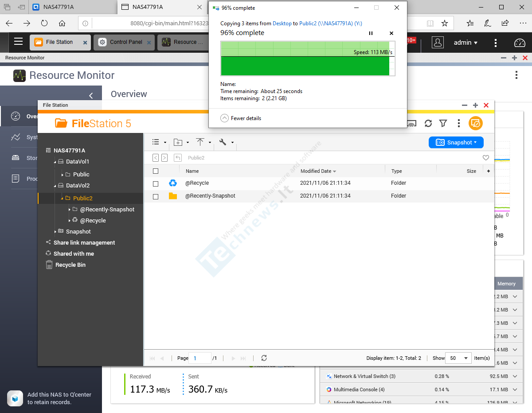The image size is (532, 413).
Task: Open the File Station filter tool
Action: (x=443, y=123)
